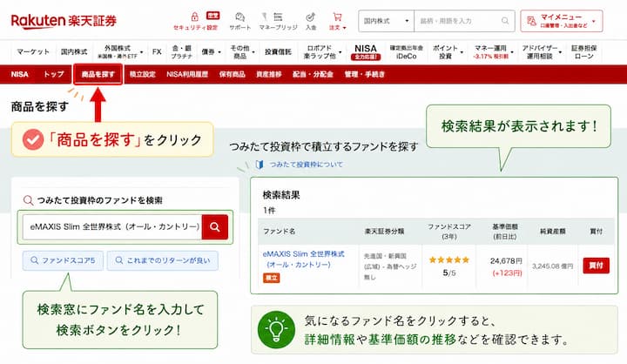Screen dimensions: 627x364
Task: Open the NISA main menu item
Action: tap(366, 52)
